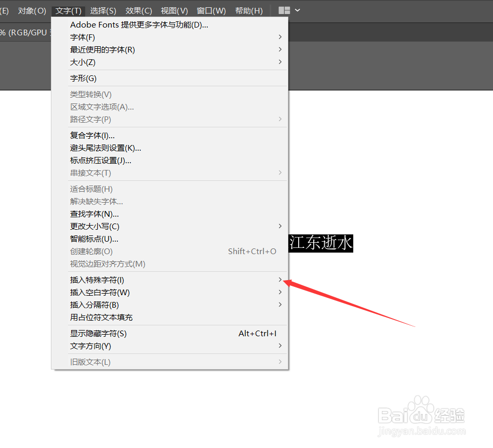Open the 效果(C) menu

139,11
